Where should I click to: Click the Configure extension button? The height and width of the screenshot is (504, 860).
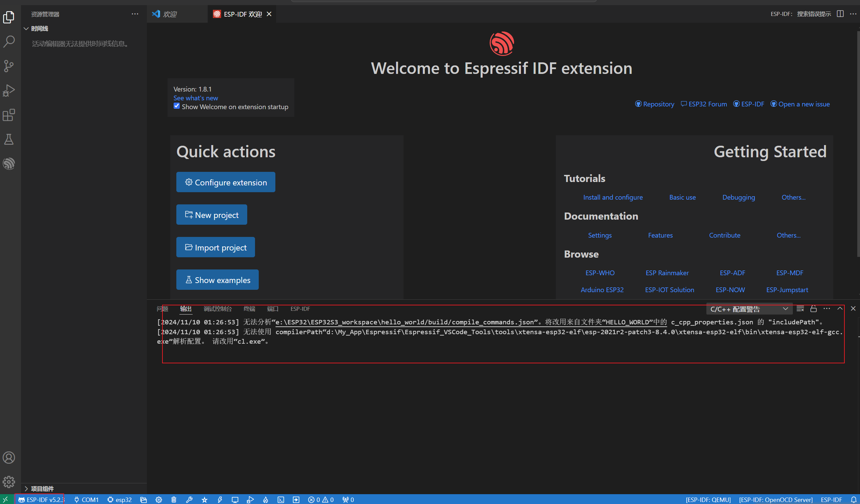pos(226,182)
